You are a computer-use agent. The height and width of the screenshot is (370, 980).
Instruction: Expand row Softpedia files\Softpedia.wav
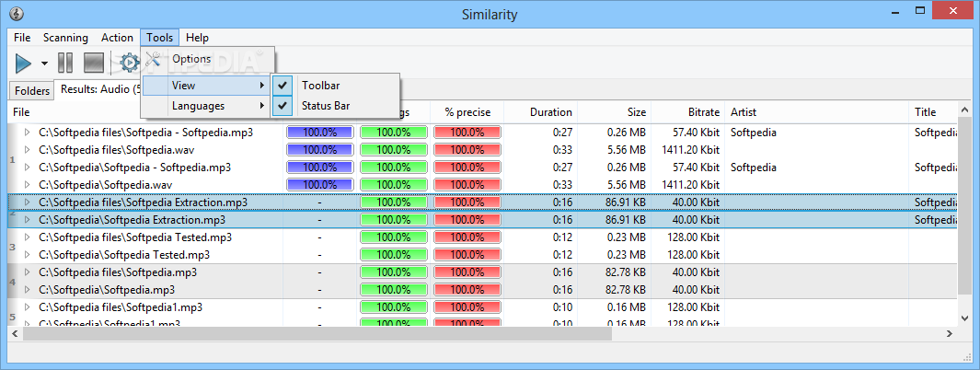pos(27,150)
